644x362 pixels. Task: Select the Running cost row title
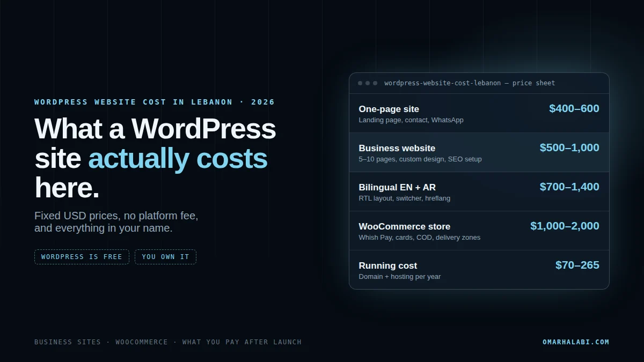point(388,265)
